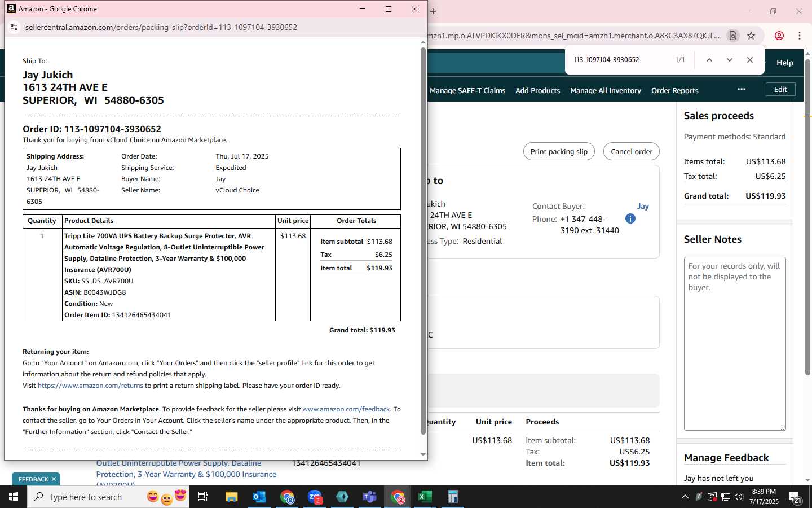This screenshot has height=508, width=812.
Task: Open Manage All Inventory menu item
Action: (606, 90)
